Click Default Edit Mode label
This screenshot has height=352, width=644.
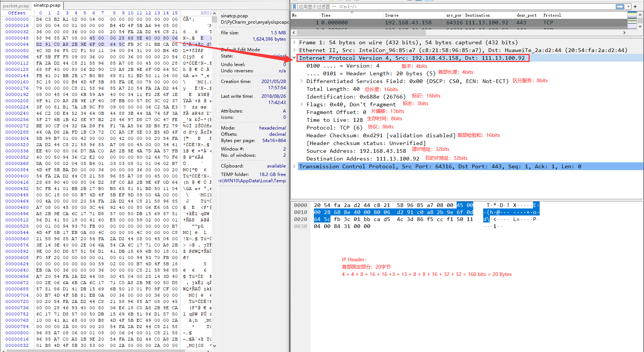point(240,50)
